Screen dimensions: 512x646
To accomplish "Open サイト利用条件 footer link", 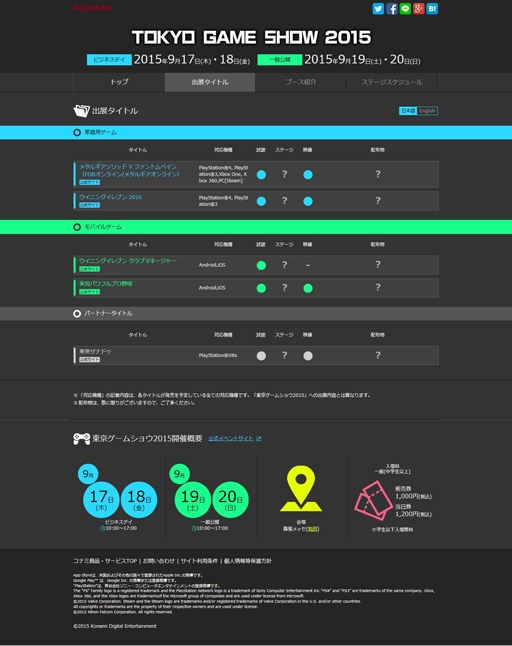I will (x=199, y=561).
